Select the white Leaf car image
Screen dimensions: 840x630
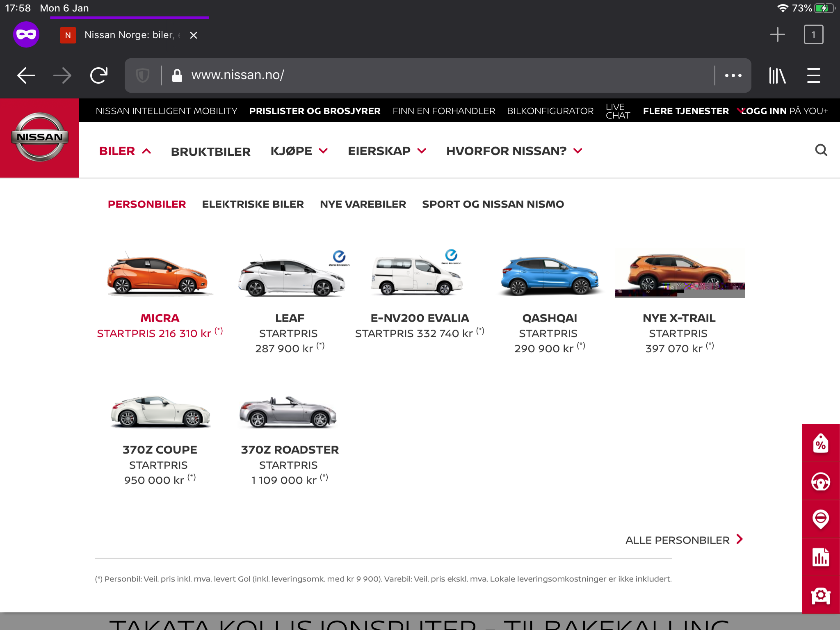[x=292, y=273]
